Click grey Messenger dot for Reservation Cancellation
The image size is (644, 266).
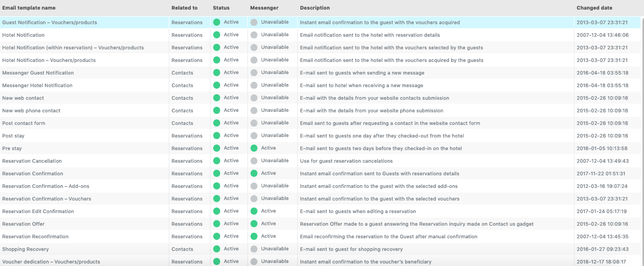[254, 161]
